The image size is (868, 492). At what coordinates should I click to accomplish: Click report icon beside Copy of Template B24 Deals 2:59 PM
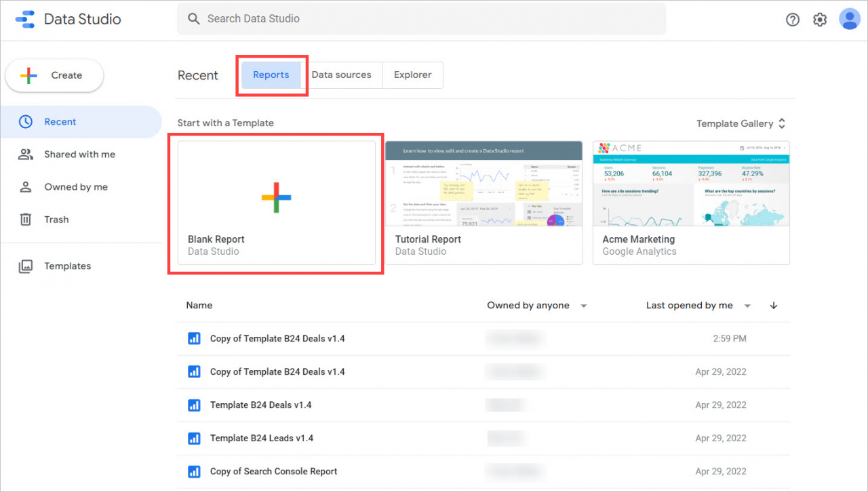194,338
